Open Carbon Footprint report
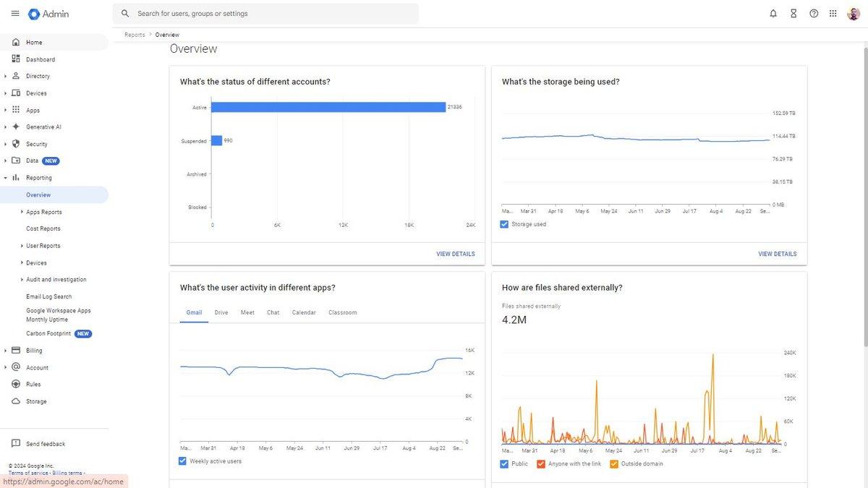This screenshot has height=488, width=868. click(x=48, y=333)
